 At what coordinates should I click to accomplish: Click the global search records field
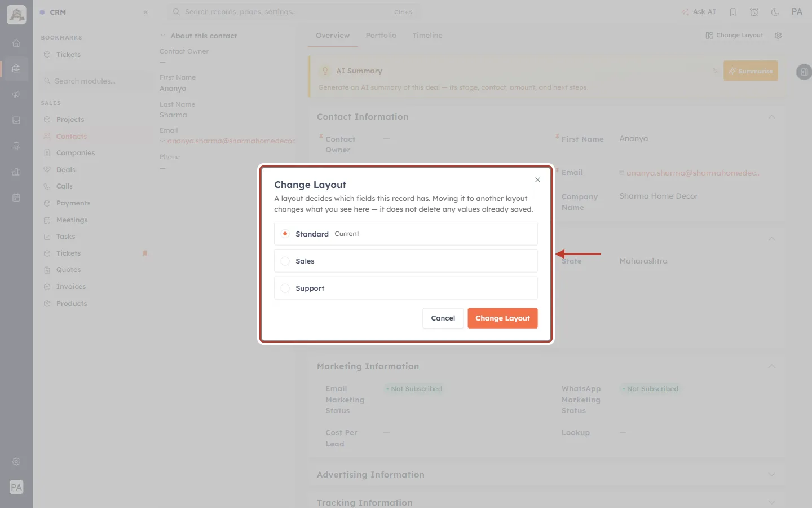click(293, 12)
